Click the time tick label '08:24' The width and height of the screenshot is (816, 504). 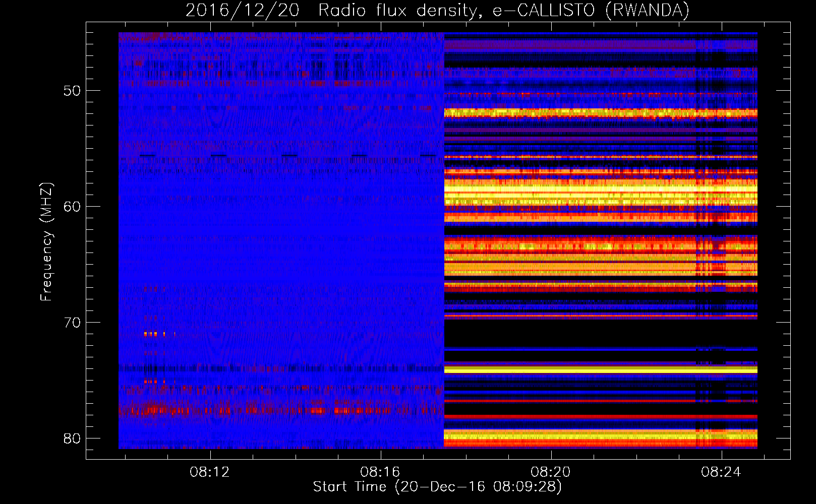click(x=721, y=472)
